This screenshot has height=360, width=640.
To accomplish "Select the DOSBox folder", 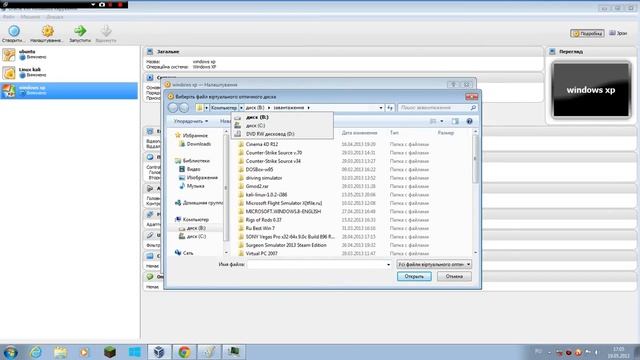I will pos(259,169).
